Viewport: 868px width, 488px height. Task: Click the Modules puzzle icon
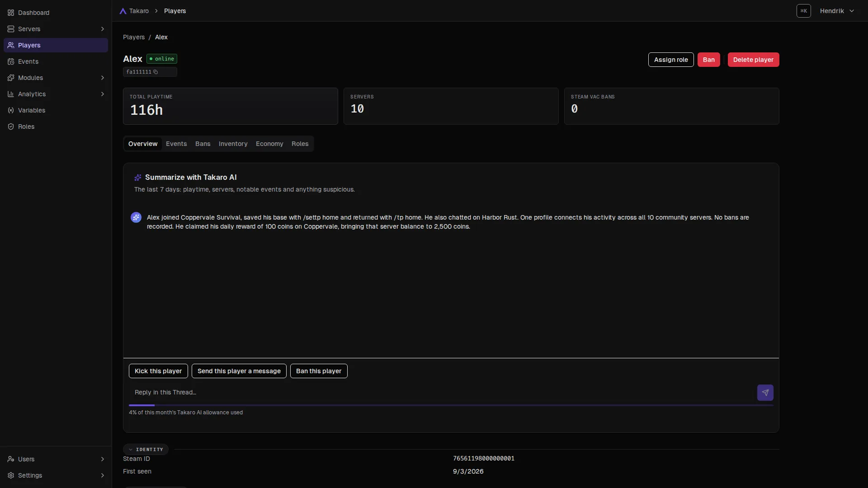pyautogui.click(x=11, y=78)
